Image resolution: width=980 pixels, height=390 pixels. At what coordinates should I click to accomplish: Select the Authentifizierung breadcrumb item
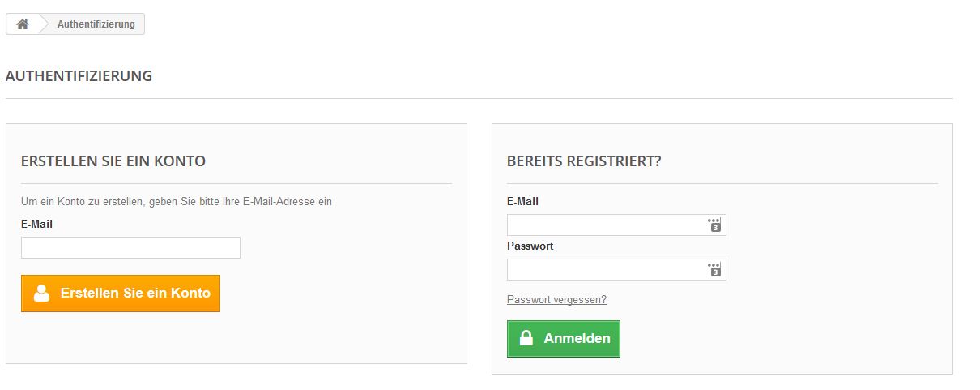pyautogui.click(x=96, y=24)
